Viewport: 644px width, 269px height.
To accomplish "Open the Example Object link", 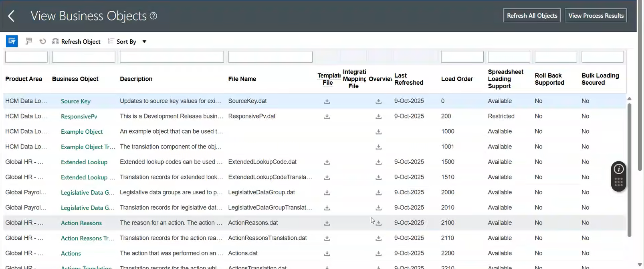I will pos(82,132).
